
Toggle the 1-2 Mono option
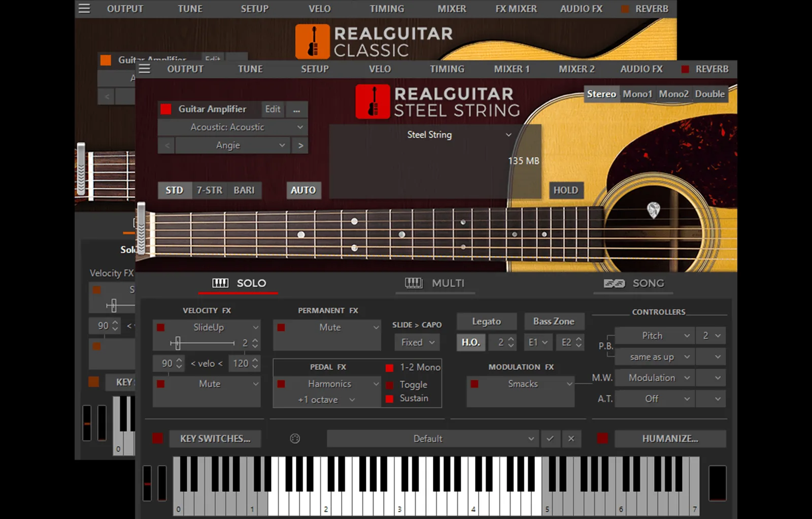(389, 367)
